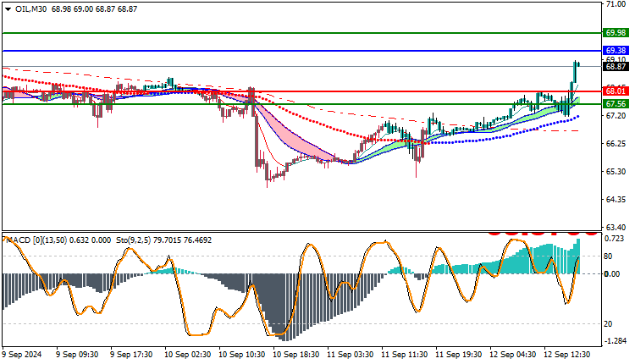This screenshot has width=635, height=364.
Task: Click the 63.40 price scale value
Action: click(x=616, y=227)
